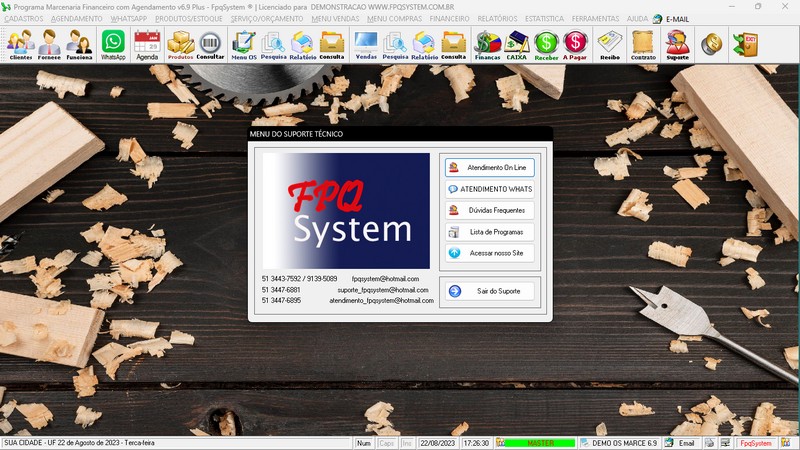This screenshot has height=450, width=800.
Task: Click Pesquisa icon next to Menu OS
Action: pos(273,45)
